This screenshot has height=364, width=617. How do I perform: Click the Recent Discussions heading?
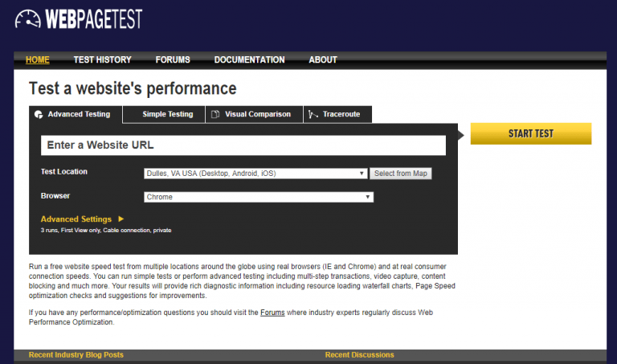359,355
